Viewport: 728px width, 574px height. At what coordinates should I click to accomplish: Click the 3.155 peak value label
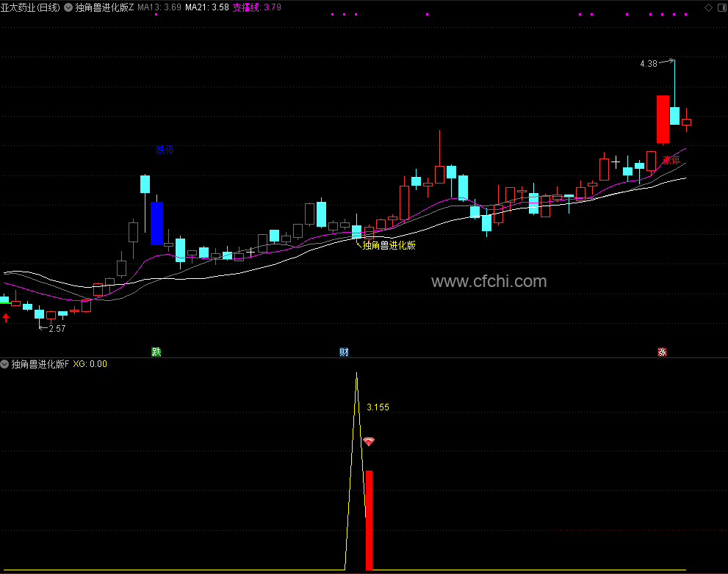pyautogui.click(x=378, y=407)
